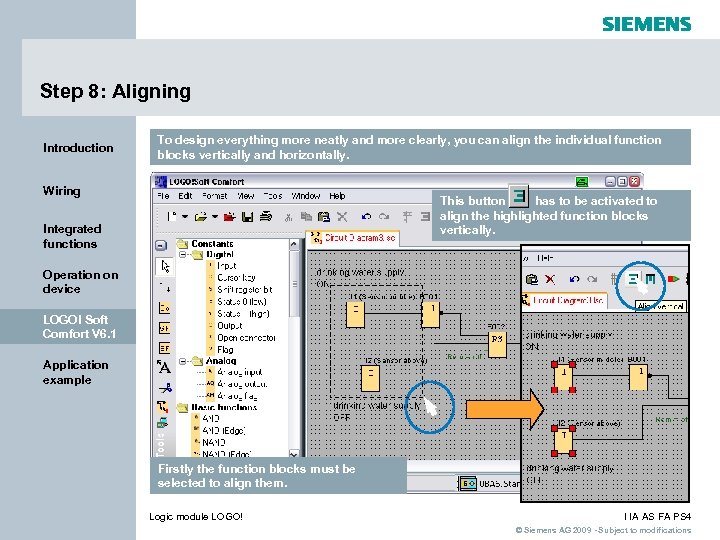Image resolution: width=720 pixels, height=540 pixels.
Task: Click the tree scrollbar up arrow
Action: pos(294,244)
